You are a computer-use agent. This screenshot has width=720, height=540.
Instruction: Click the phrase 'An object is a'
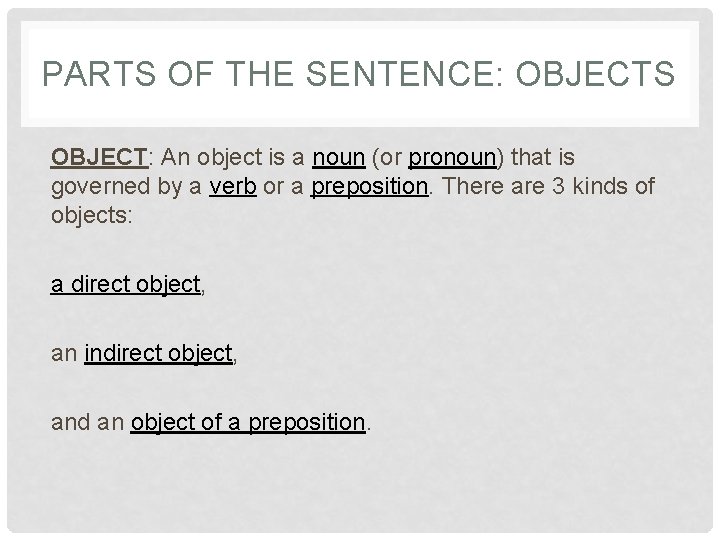tap(232, 158)
